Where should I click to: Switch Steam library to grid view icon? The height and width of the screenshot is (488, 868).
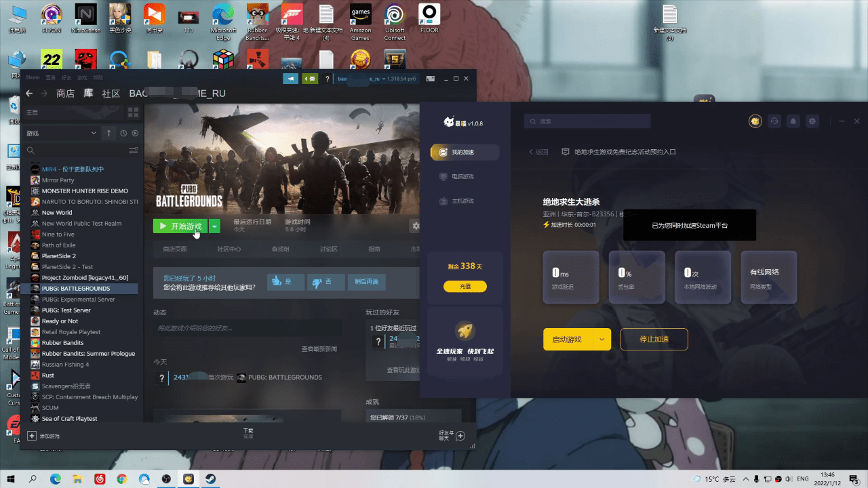pos(133,112)
